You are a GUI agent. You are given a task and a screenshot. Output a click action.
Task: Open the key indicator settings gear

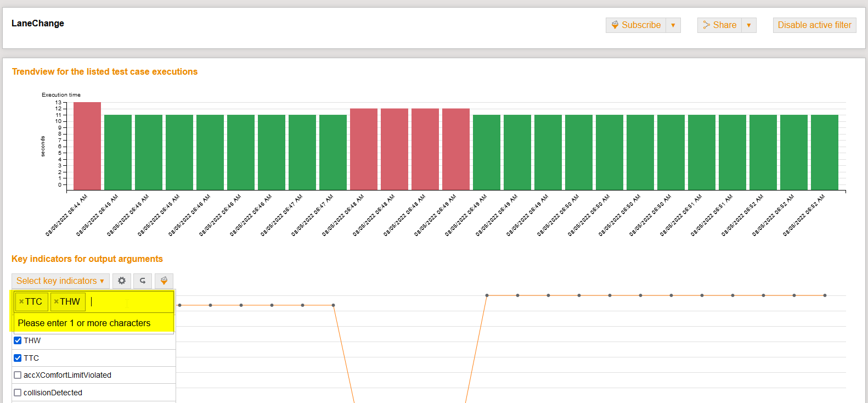coord(122,281)
